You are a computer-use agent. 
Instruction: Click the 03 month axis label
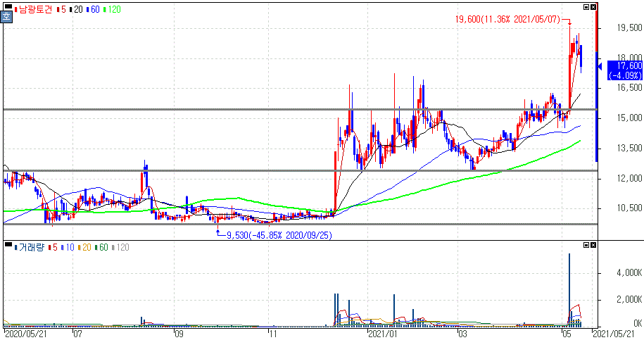[462, 334]
